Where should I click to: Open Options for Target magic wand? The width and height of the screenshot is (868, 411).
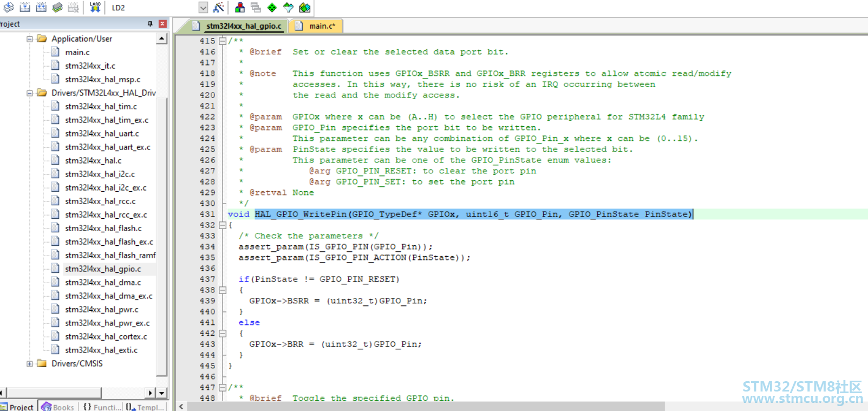218,8
